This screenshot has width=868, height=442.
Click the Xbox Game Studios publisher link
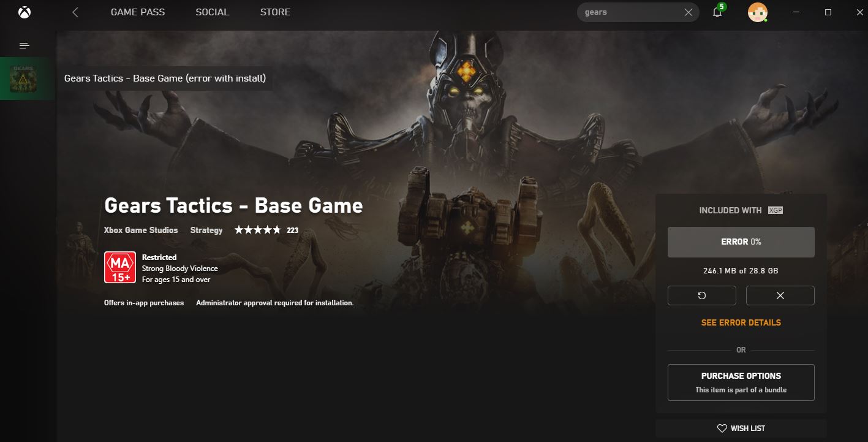coord(141,231)
